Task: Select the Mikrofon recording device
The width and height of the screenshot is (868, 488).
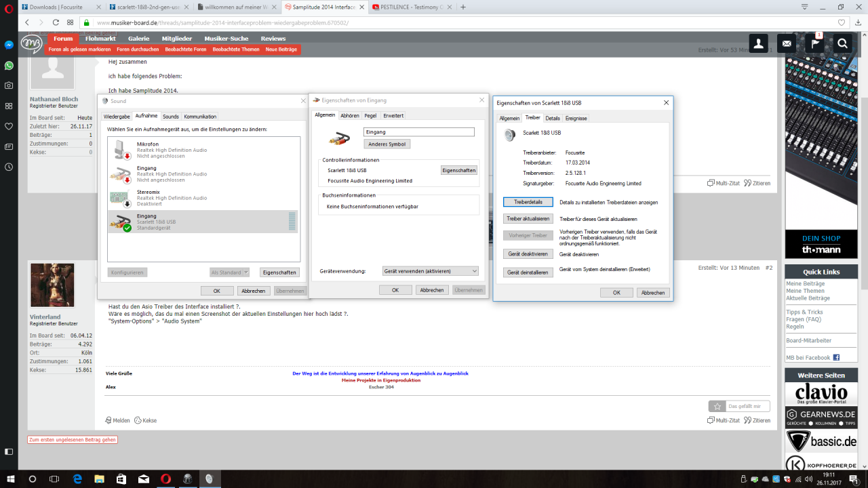Action: (203, 150)
